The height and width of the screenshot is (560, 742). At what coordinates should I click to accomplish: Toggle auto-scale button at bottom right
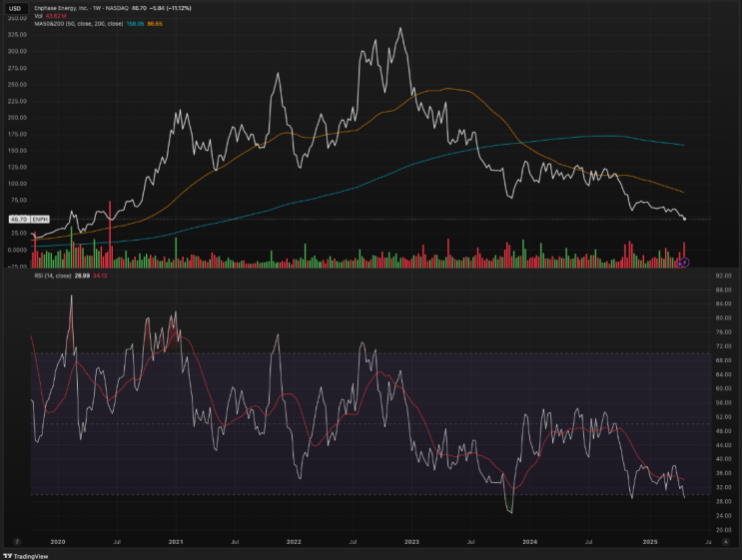coord(726,542)
